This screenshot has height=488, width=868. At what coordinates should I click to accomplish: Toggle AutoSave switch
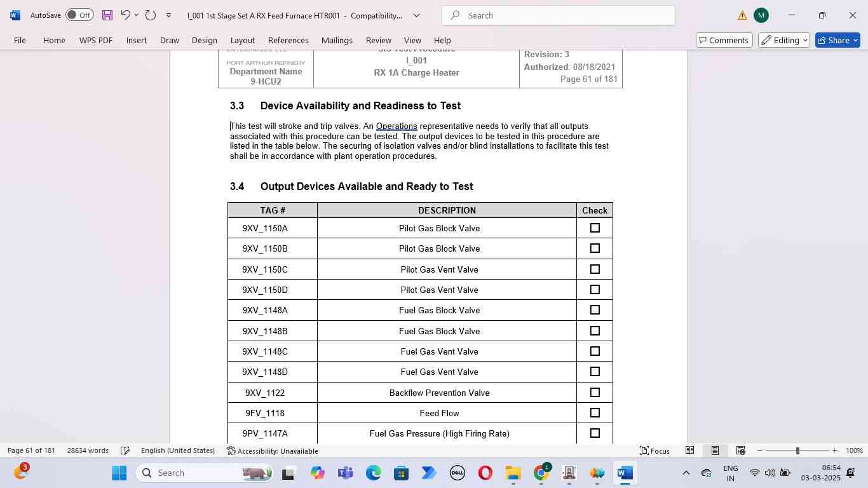coord(79,15)
